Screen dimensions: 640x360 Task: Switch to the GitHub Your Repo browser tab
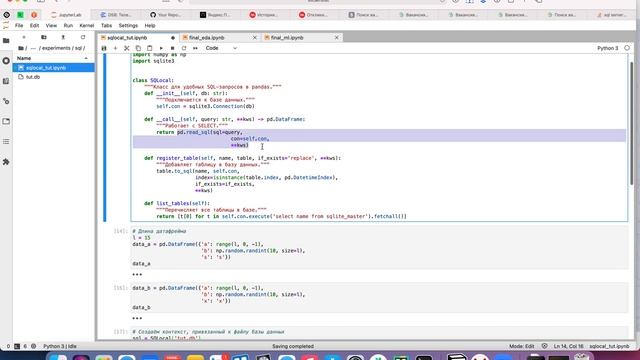[x=166, y=15]
